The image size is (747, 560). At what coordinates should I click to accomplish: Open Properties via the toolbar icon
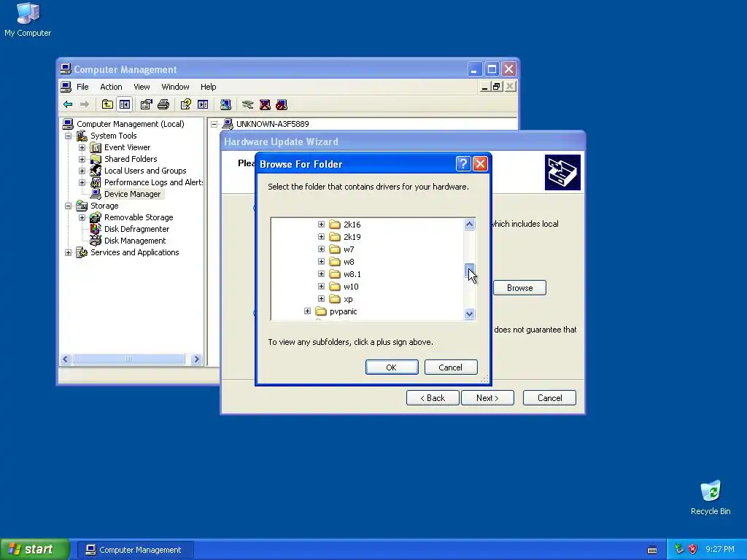pos(146,104)
